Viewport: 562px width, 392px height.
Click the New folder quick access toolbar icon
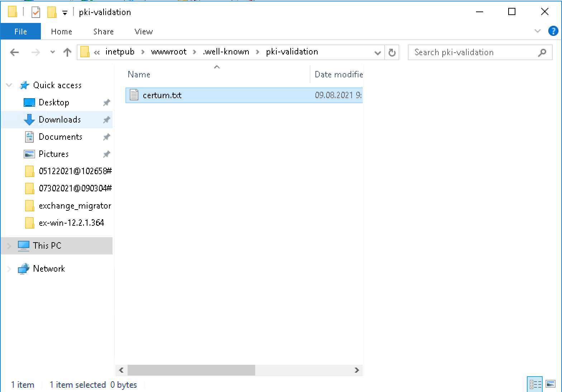pos(52,12)
